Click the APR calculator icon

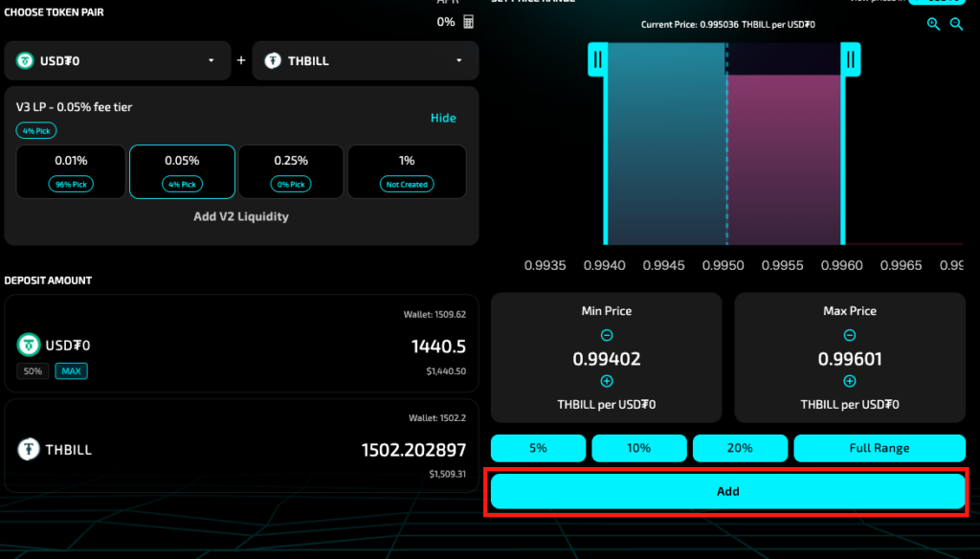[x=469, y=22]
